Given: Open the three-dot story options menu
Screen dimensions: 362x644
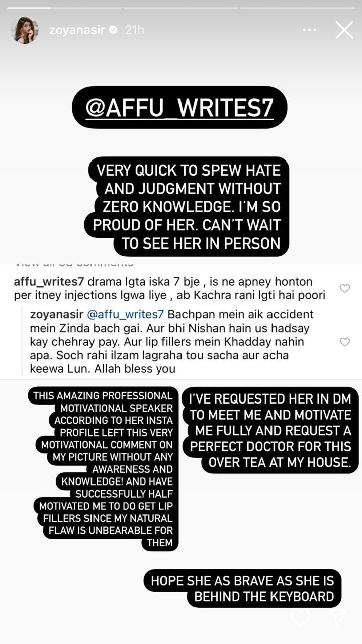Looking at the screenshot, I should 310,30.
